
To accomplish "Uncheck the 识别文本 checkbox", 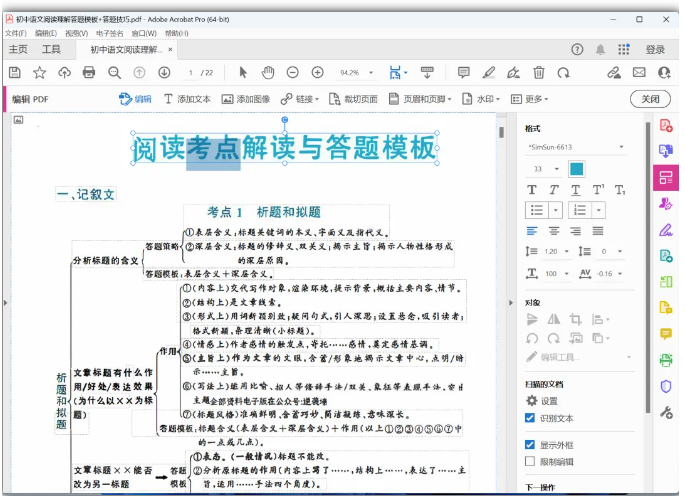I will [x=530, y=418].
